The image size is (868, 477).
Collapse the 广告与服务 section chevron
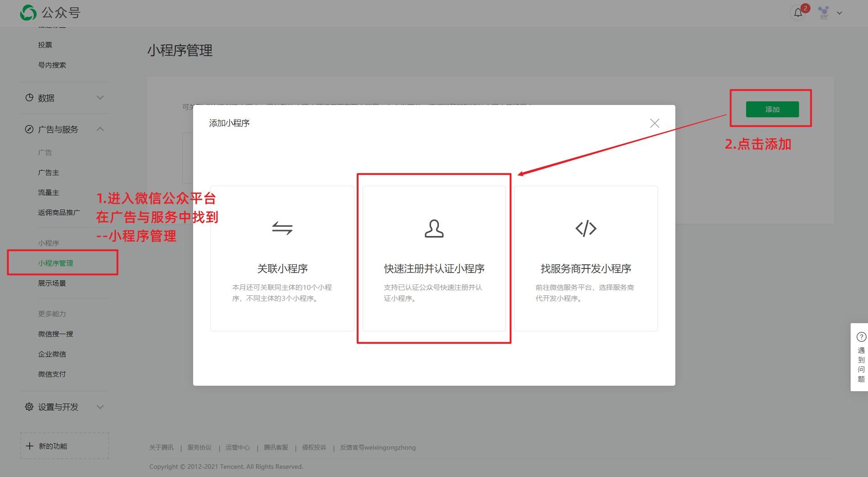click(100, 129)
